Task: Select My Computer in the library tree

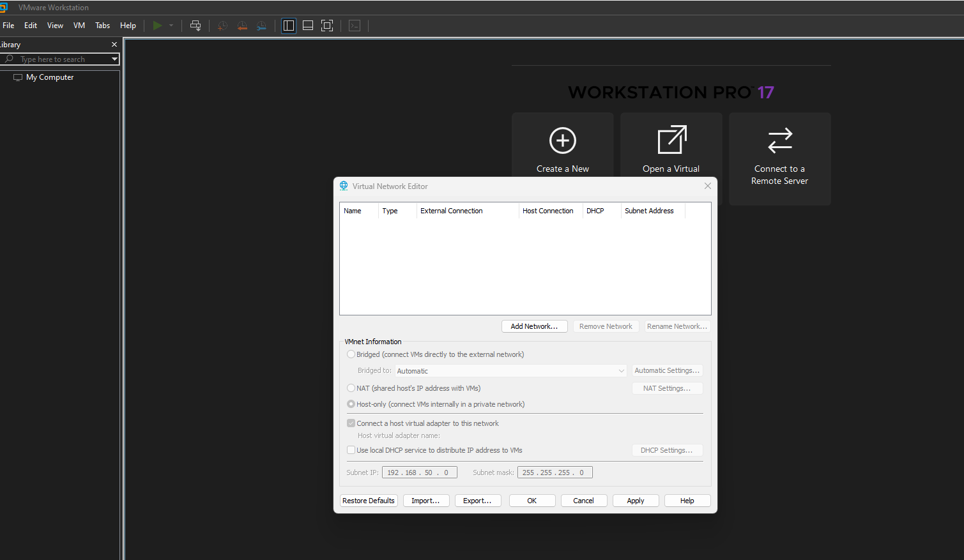Action: pos(50,77)
